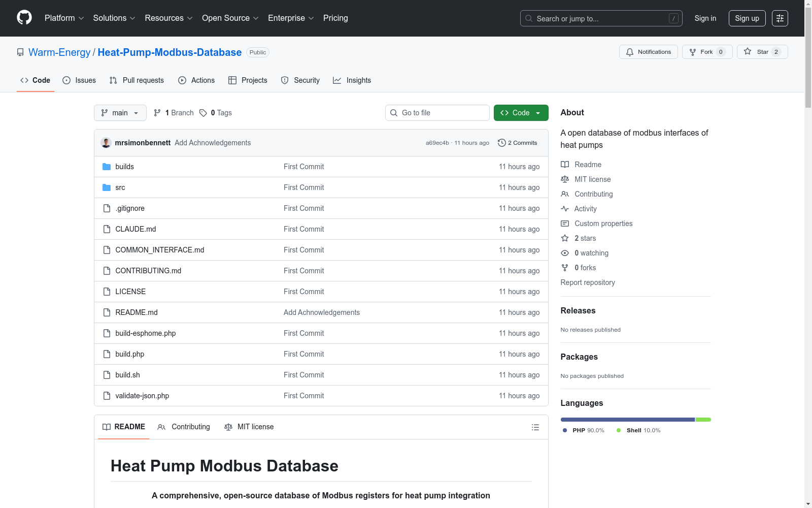Screen dimensions: 812x508
Task: Open the accessibility settings icon in header
Action: tap(780, 18)
